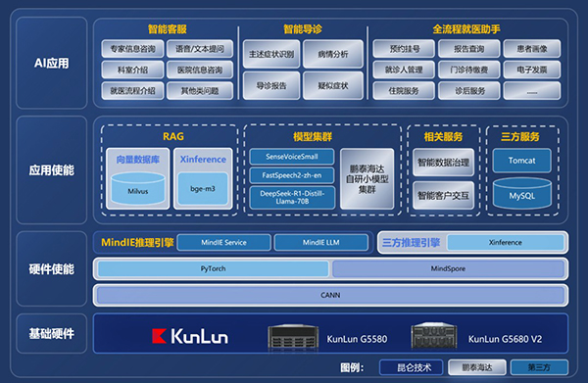The image size is (588, 383).
Task: Click the 全流程就医助手 heading
Action: tap(466, 29)
